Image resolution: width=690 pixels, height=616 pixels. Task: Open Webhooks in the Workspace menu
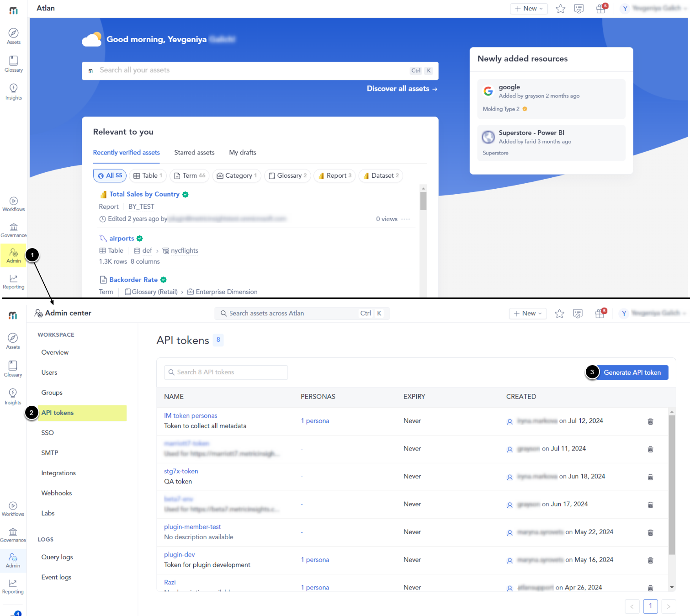57,493
